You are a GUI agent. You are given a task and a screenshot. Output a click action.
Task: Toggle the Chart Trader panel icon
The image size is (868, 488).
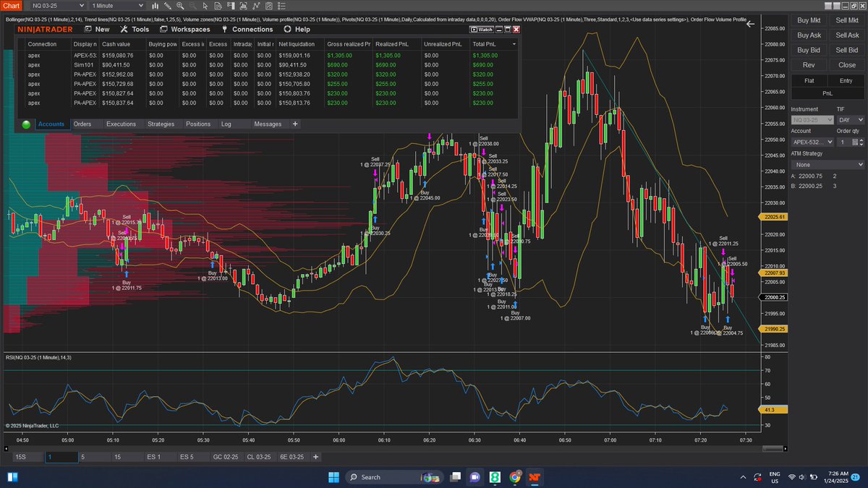[x=231, y=6]
